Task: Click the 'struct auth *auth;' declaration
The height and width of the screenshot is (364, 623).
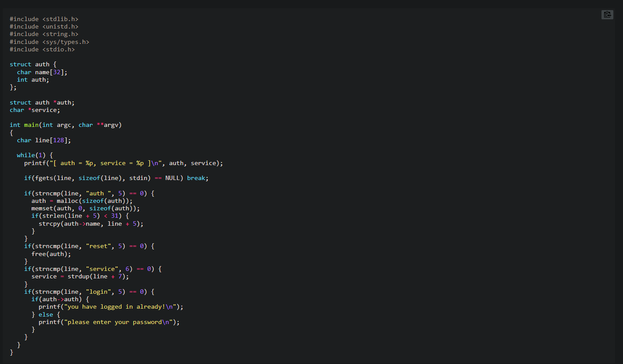Action: 42,103
